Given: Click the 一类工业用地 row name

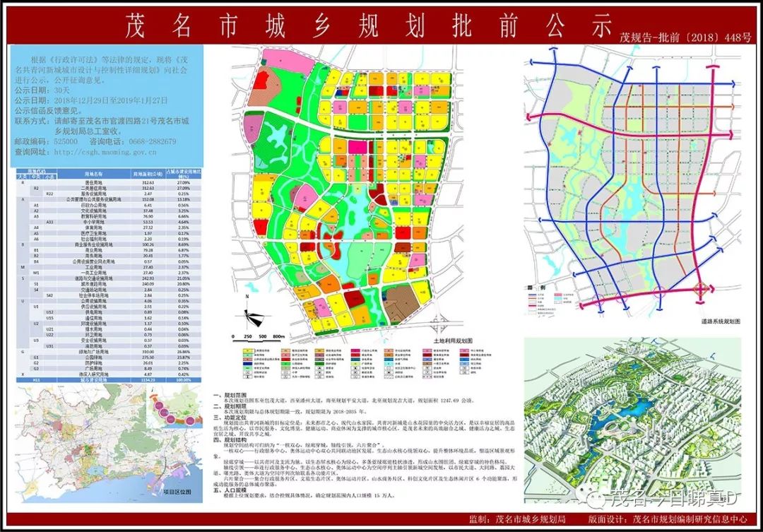Looking at the screenshot, I should (93, 273).
